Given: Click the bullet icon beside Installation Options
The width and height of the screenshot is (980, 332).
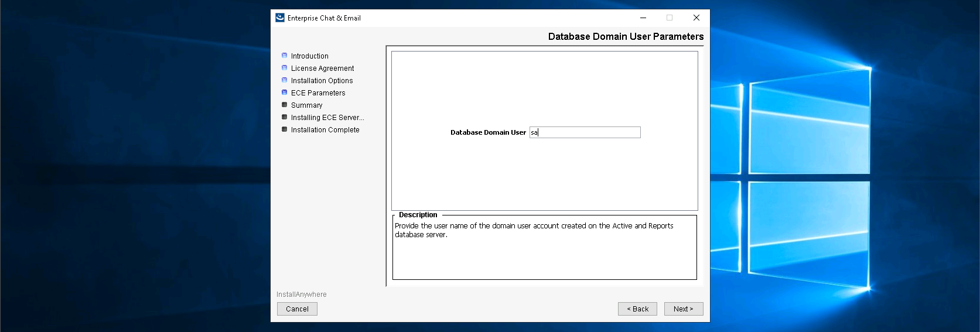Looking at the screenshot, I should pos(285,80).
